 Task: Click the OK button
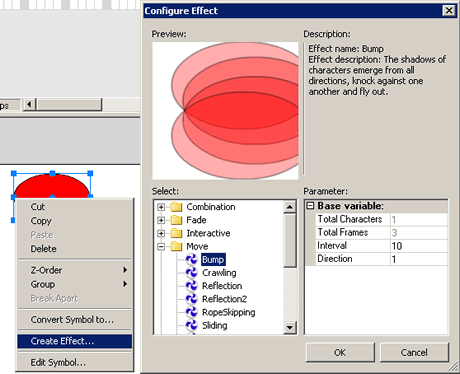point(340,352)
